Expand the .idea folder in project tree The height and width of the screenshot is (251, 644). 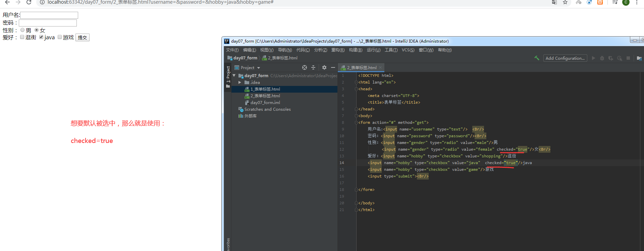coord(240,83)
